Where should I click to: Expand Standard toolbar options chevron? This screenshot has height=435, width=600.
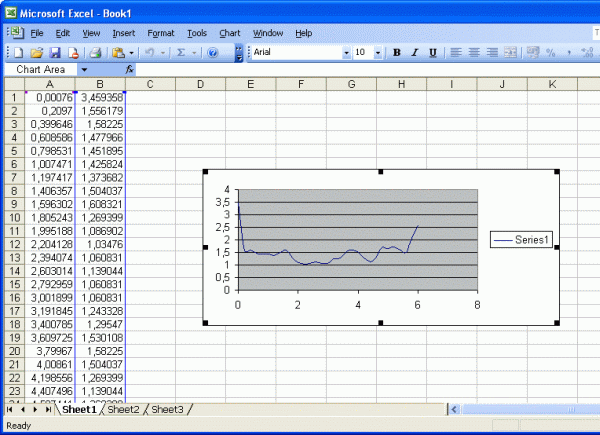click(239, 53)
